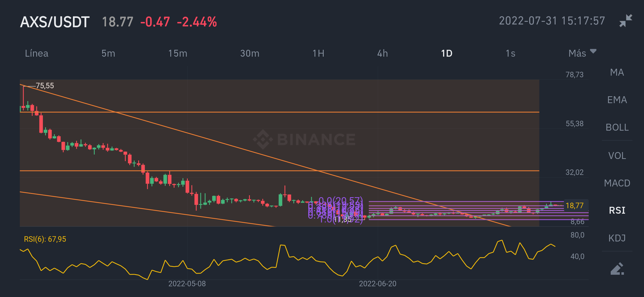Viewport: 644px width, 297px height.
Task: Switch to the 1H interval
Action: point(318,53)
